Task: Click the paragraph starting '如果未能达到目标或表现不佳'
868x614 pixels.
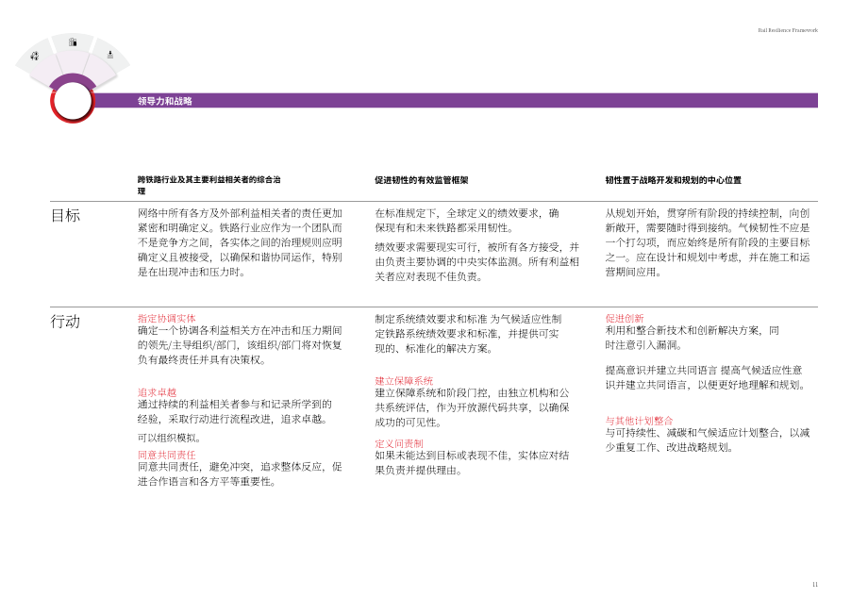Action: click(x=472, y=463)
